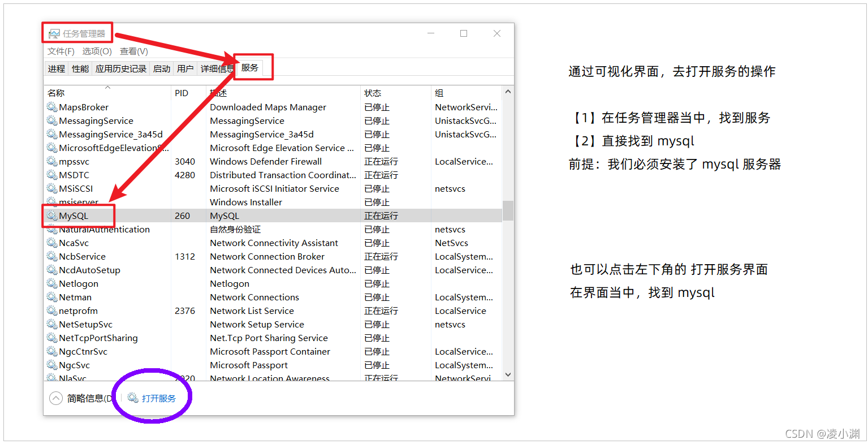Open the 查看(V) menu
Screen dimensions: 868x444
pyautogui.click(x=134, y=51)
